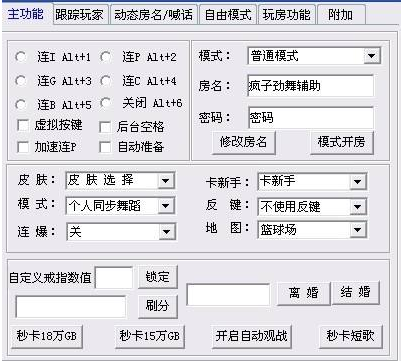Click the 开启自动观战 button

[x=251, y=336]
